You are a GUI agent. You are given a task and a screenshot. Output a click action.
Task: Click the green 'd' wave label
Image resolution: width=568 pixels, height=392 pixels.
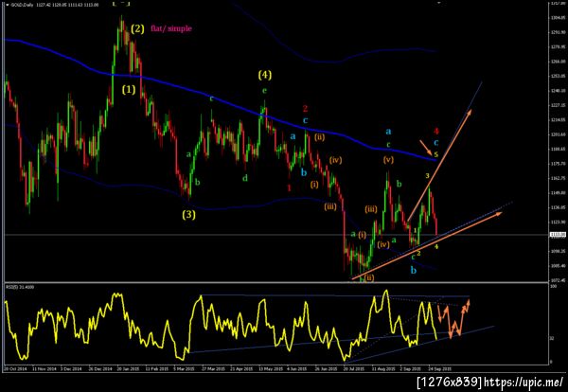245,178
